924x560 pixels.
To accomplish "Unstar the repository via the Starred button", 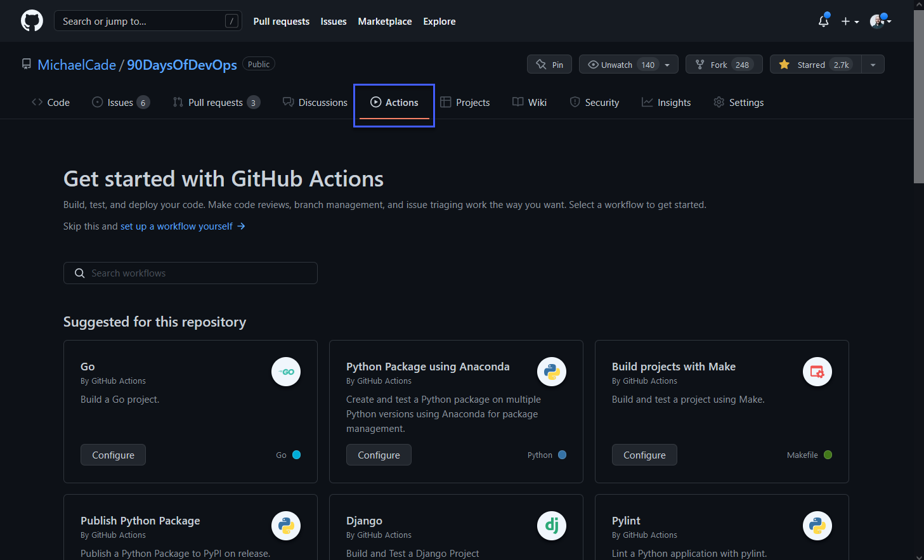I will coord(814,64).
